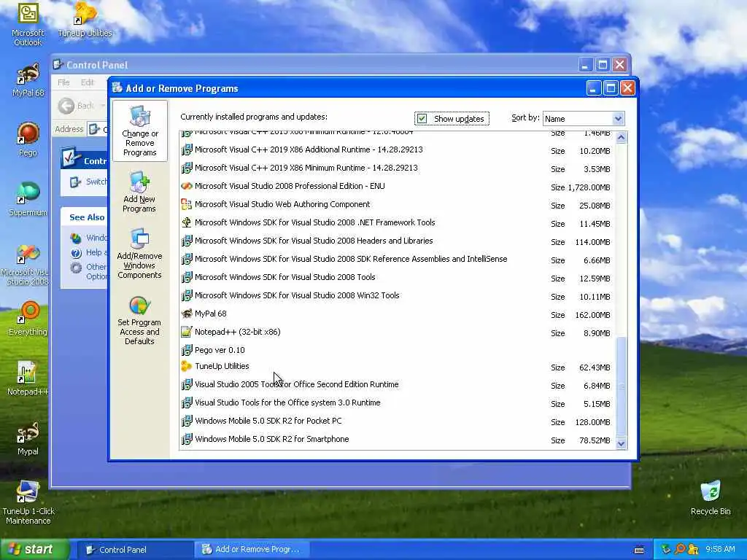This screenshot has height=560, width=747.
Task: Switch to Control Panel taskbar button
Action: [135, 550]
